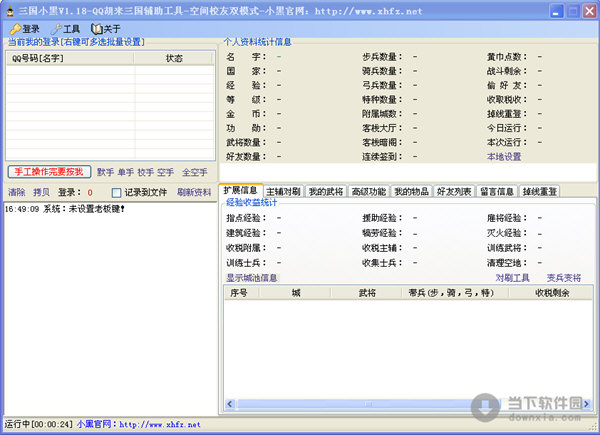Image resolution: width=600 pixels, height=435 pixels.
Task: Toggle the 记录到文件 checkbox
Action: [117, 192]
